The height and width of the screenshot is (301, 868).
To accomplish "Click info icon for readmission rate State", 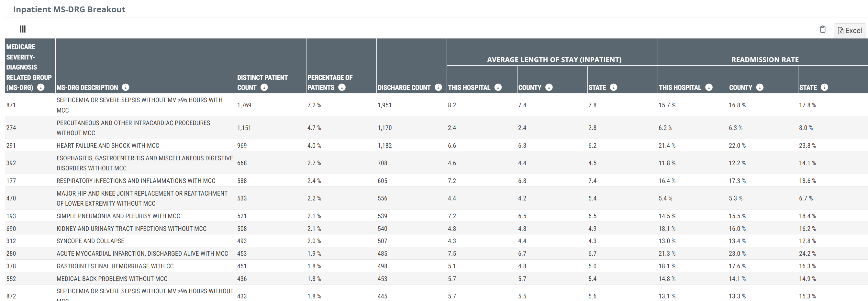I will pos(824,88).
